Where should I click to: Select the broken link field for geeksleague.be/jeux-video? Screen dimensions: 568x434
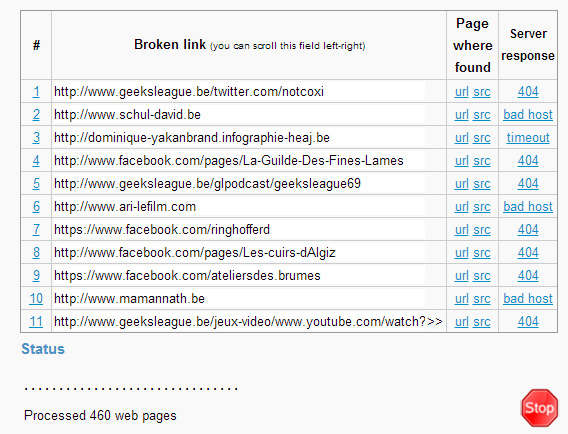pyautogui.click(x=248, y=322)
